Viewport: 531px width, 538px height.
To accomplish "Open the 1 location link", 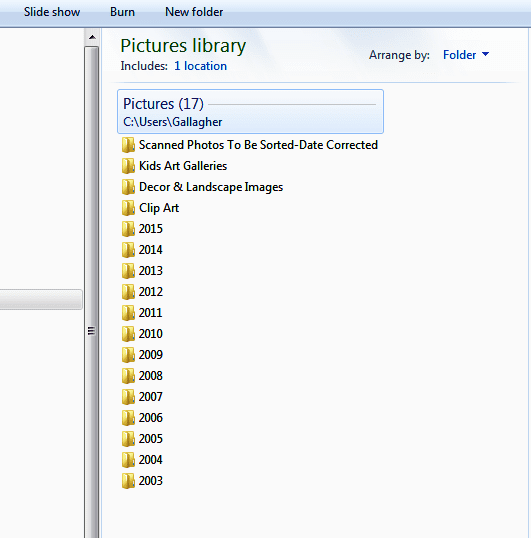I will (200, 66).
